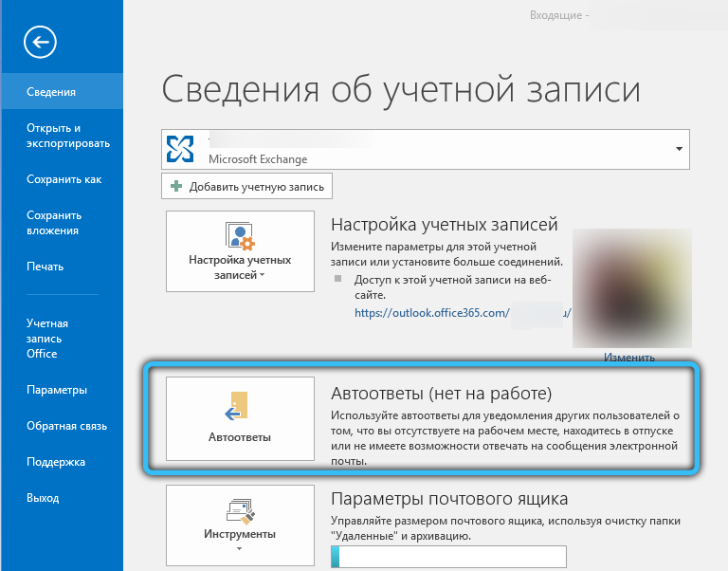Choose Сохранить как in sidebar
Image resolution: width=728 pixels, height=571 pixels.
64,179
